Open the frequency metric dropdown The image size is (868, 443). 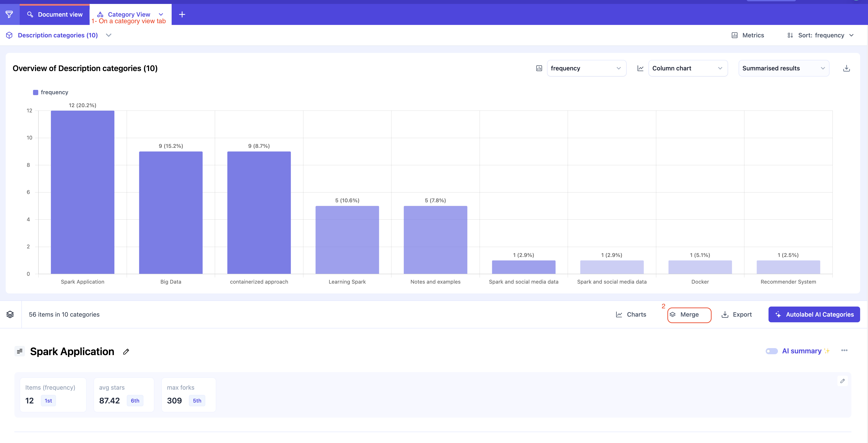coord(586,68)
